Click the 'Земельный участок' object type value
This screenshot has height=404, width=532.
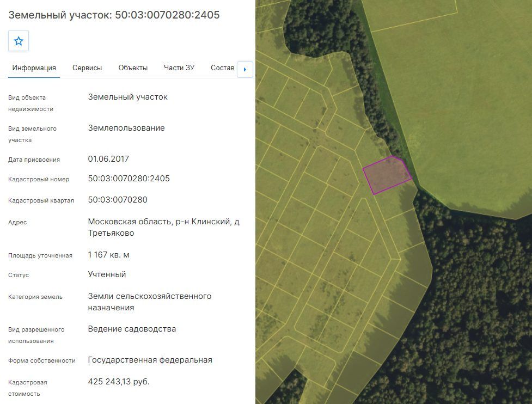pos(128,97)
